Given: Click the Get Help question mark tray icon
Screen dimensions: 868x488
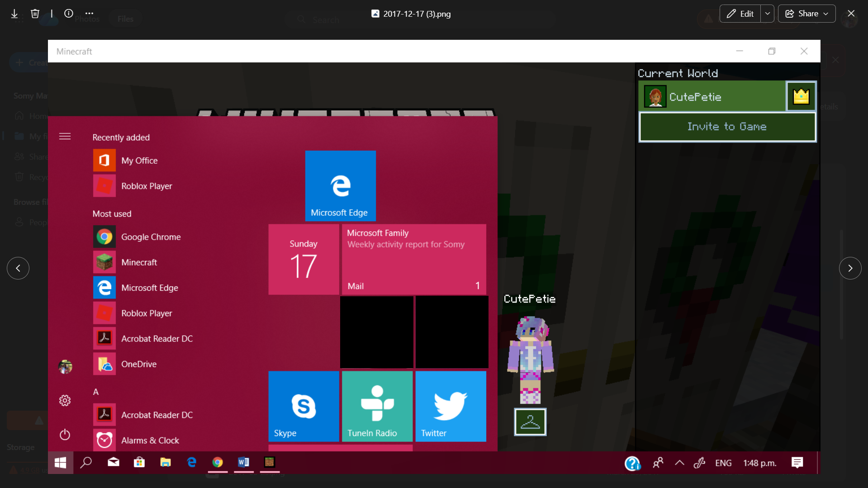Looking at the screenshot, I should 632,463.
